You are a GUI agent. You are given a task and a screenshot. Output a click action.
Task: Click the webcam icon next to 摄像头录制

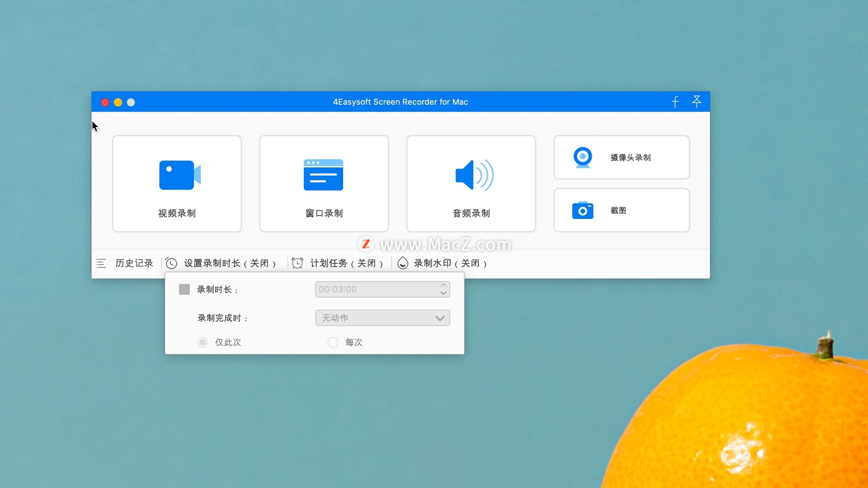click(x=582, y=157)
